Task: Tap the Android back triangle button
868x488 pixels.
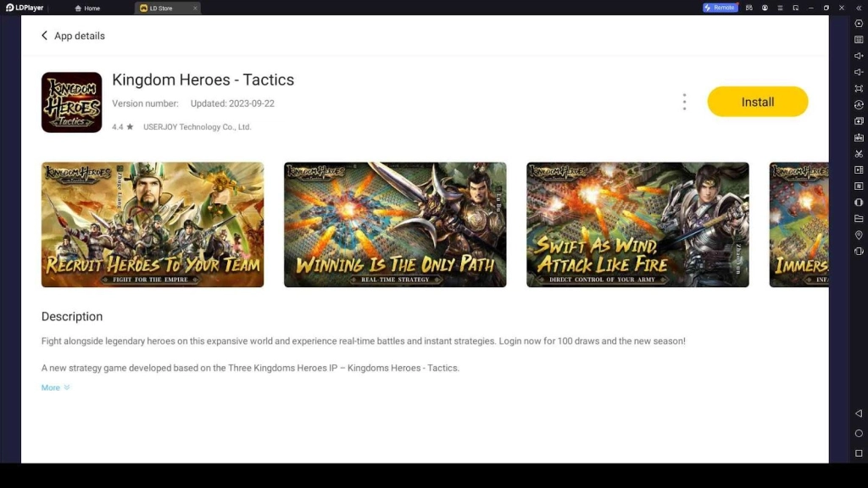Action: tap(859, 413)
